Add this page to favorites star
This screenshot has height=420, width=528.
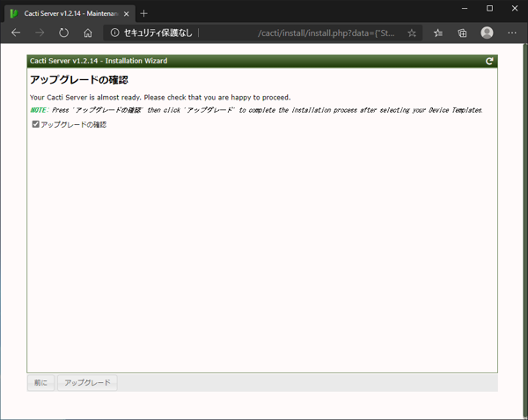coord(412,33)
